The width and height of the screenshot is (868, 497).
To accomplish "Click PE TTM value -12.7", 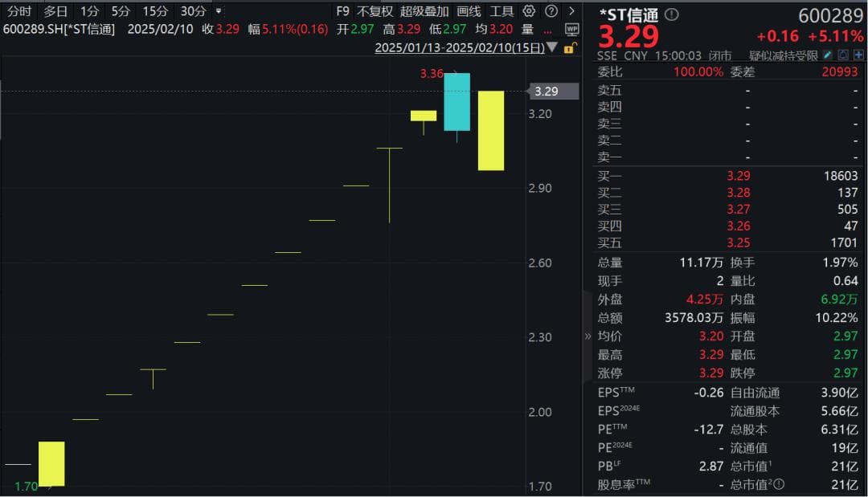I will (709, 429).
